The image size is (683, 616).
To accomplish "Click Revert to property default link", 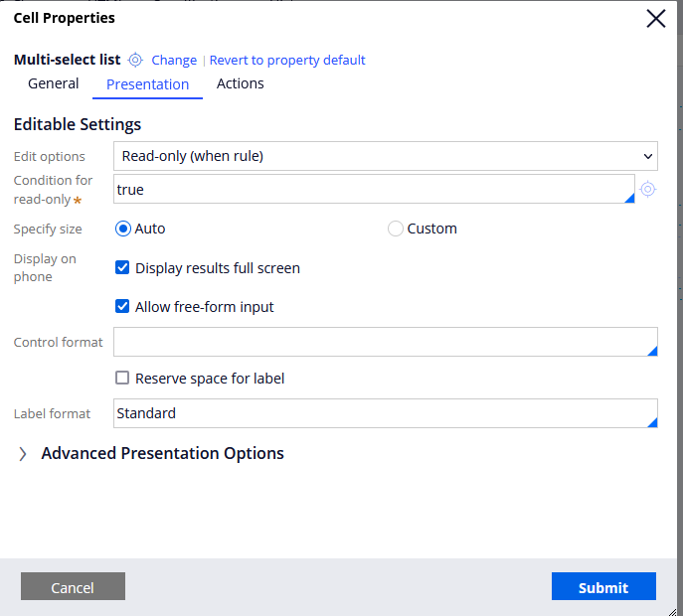I will pyautogui.click(x=287, y=60).
